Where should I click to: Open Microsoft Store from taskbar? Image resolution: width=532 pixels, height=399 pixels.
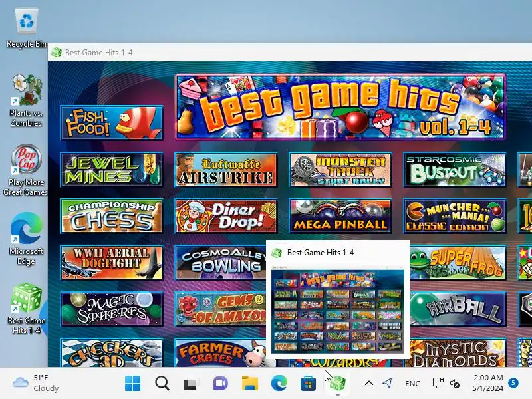click(x=309, y=384)
